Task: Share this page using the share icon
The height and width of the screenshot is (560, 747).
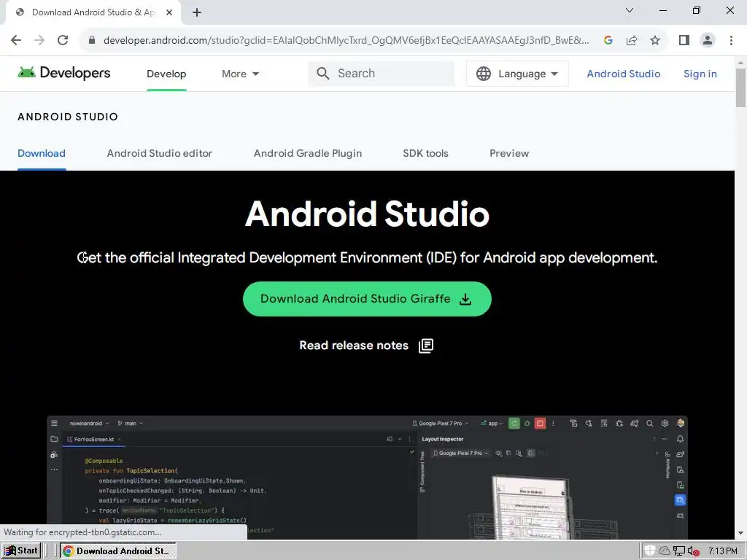Action: pyautogui.click(x=632, y=40)
